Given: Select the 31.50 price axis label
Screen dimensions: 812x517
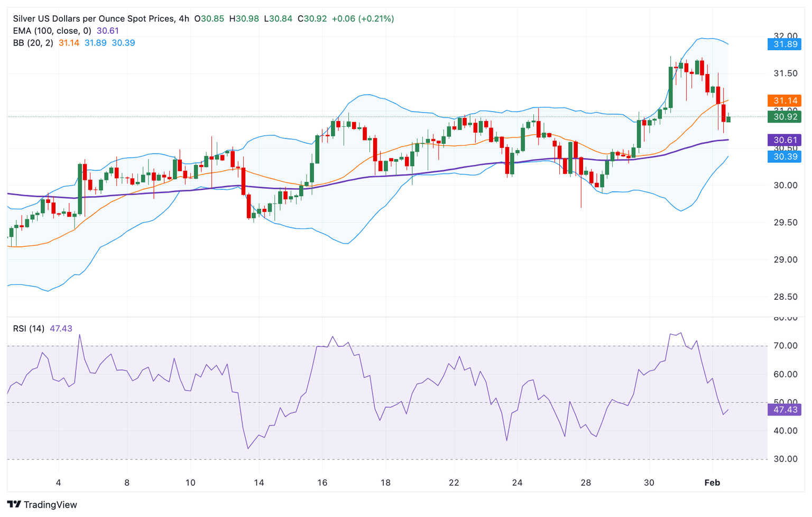Looking at the screenshot, I should click(785, 73).
